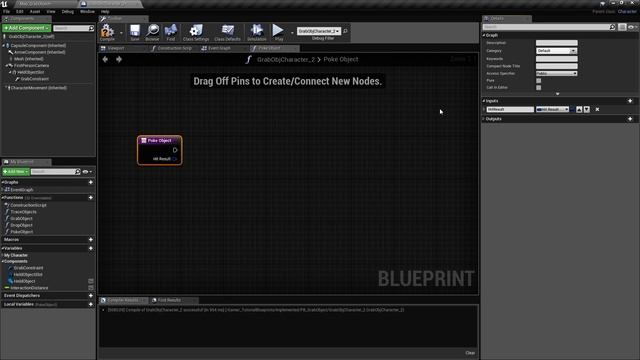Open the Edit menu
640x360 pixels.
[19, 11]
